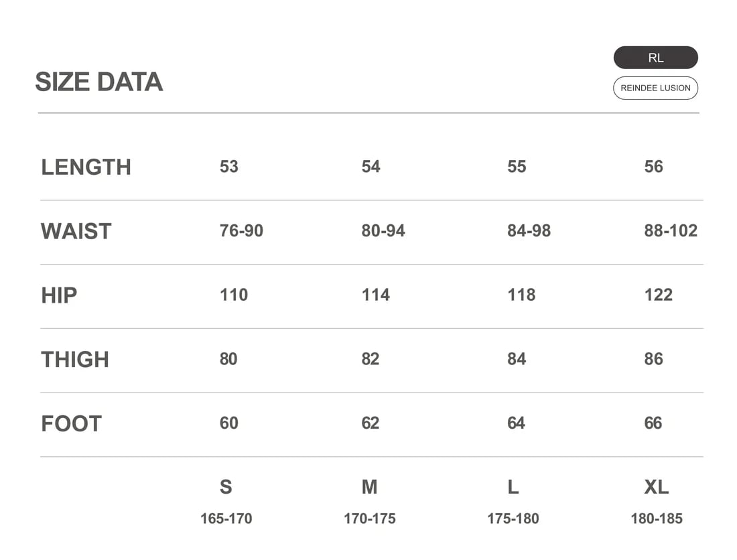The height and width of the screenshot is (560, 737).
Task: Choose the M size column header
Action: 369,487
